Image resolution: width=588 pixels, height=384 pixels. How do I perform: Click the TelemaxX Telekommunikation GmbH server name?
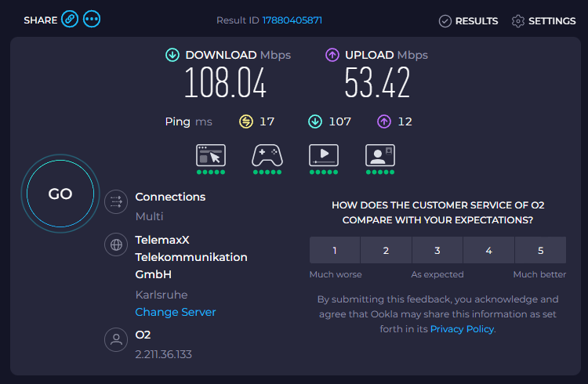pyautogui.click(x=191, y=257)
